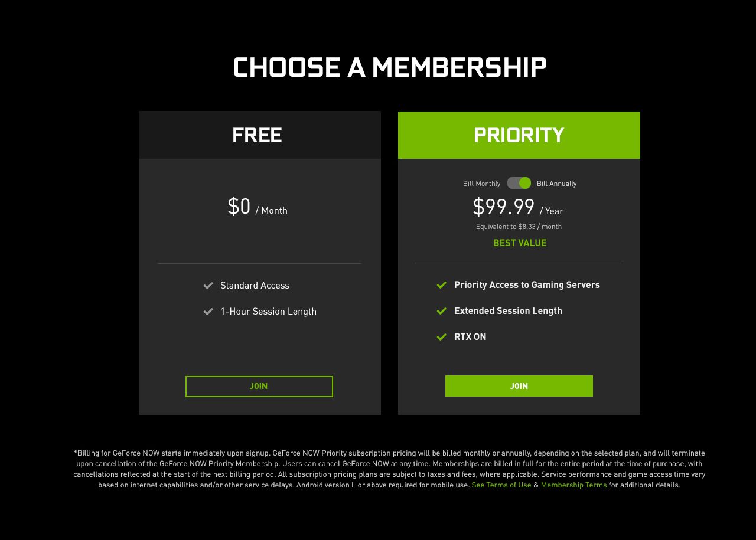
Task: Click the Choose a Membership heading
Action: coord(390,68)
